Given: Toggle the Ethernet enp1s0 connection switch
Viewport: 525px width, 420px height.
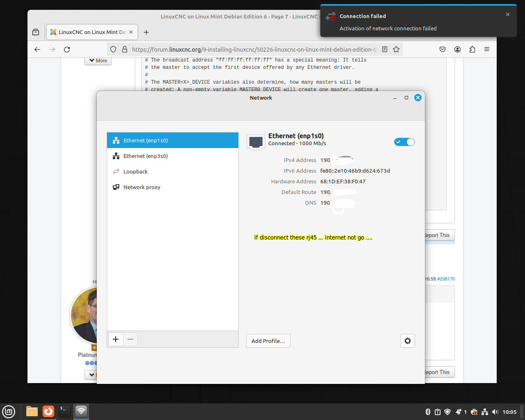Looking at the screenshot, I should [x=404, y=142].
